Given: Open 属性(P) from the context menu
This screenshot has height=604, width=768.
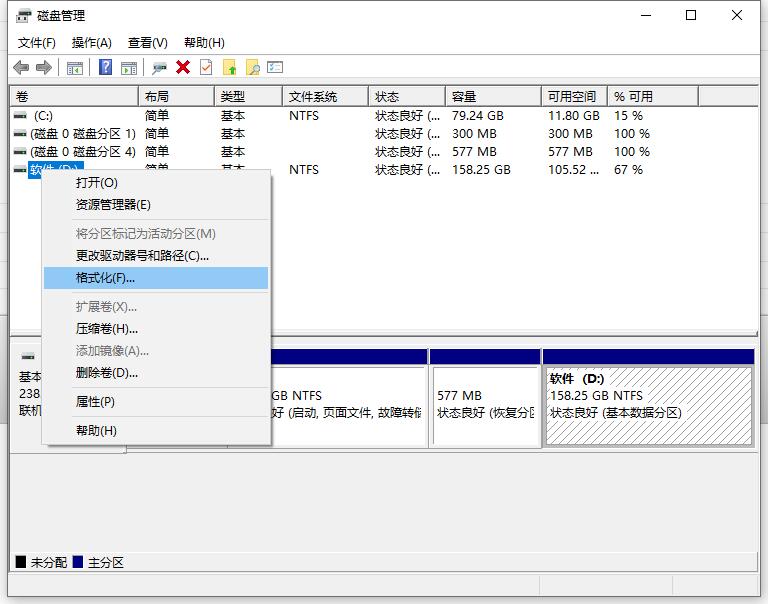Looking at the screenshot, I should [x=95, y=402].
